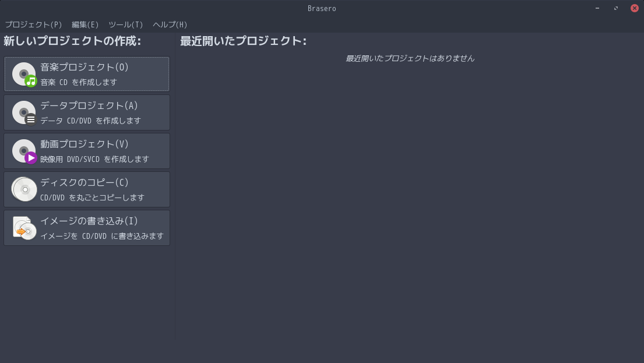The image size is (644, 363).
Task: Click the data disc icon with list badge
Action: 24,113
